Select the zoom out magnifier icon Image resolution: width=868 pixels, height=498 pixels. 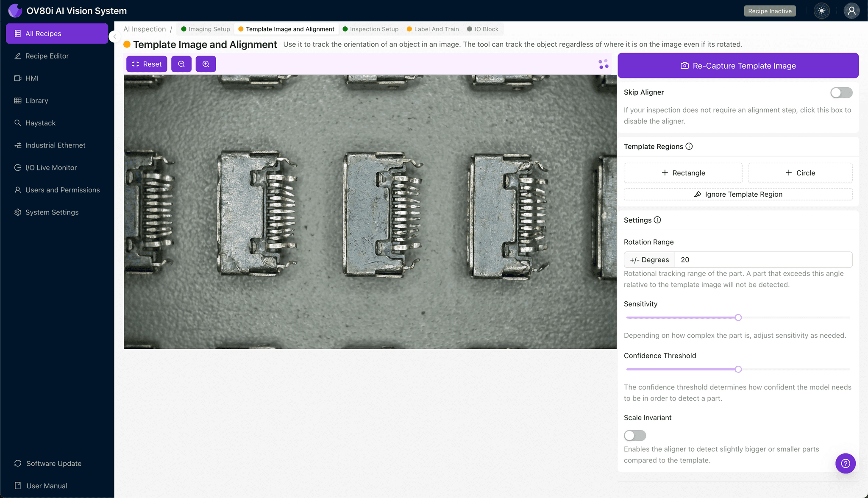(181, 64)
